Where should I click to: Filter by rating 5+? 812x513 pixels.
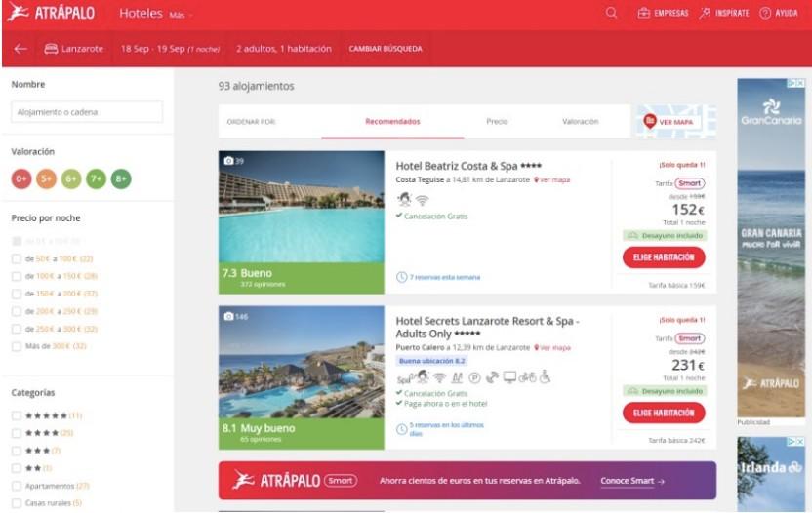(46, 179)
